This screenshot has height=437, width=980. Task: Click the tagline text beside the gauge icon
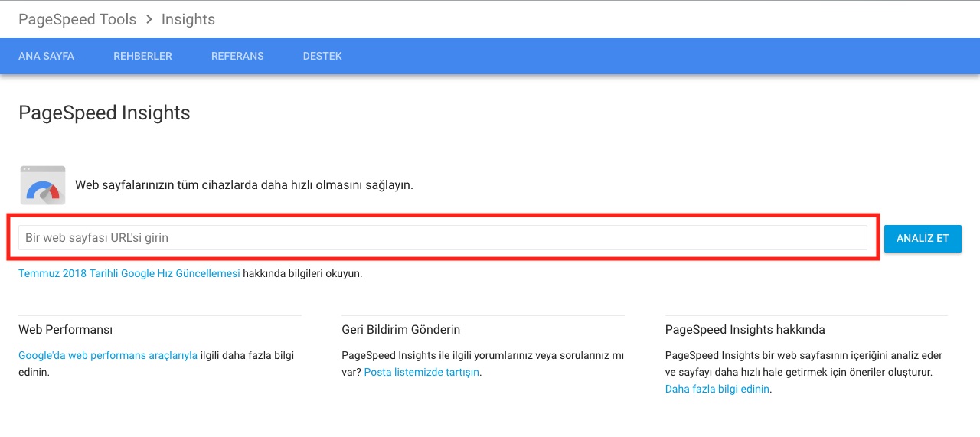(244, 185)
